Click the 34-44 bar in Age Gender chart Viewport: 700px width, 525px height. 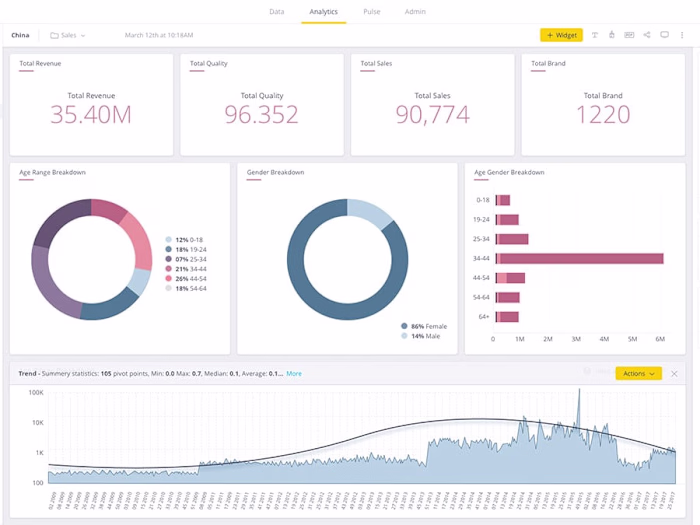click(x=579, y=258)
